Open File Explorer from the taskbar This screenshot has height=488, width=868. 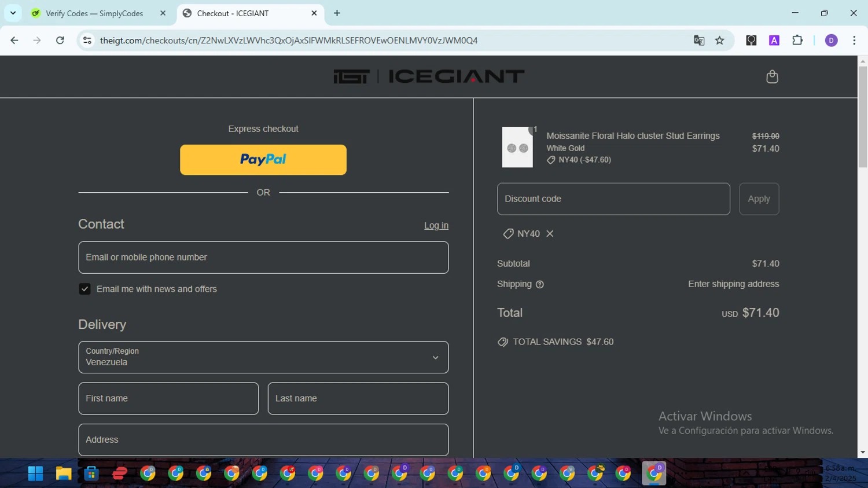tap(64, 474)
